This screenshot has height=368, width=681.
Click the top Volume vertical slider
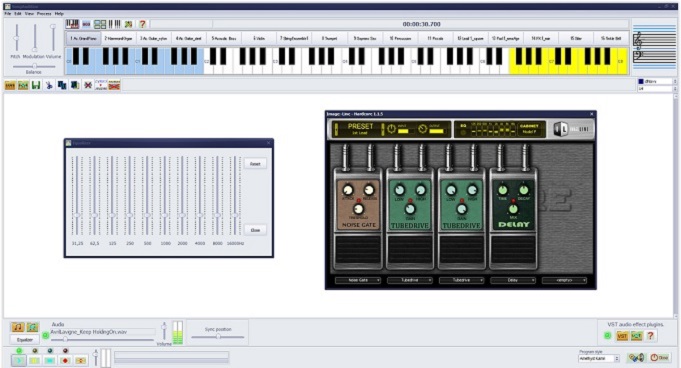pyautogui.click(x=53, y=38)
